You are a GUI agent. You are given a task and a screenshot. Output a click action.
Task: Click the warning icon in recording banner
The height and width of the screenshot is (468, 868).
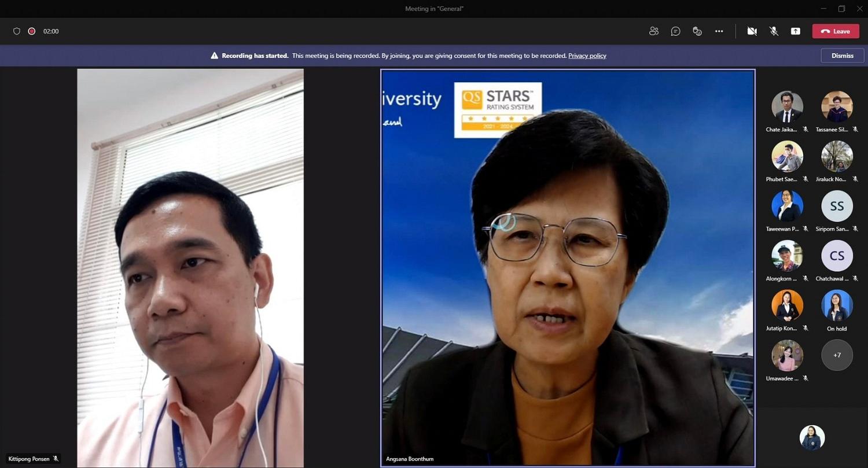215,56
